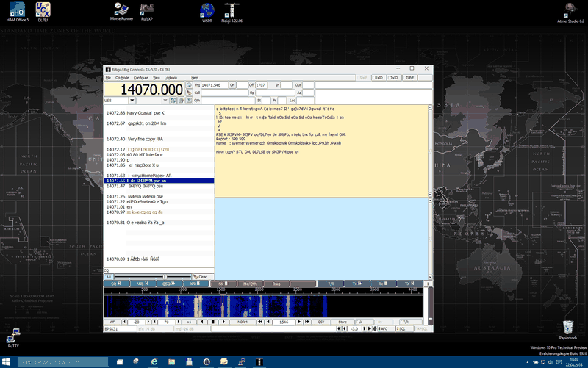Open the UCX DL7BJ desktop icon
Image resolution: width=588 pixels, height=368 pixels.
pos(43,12)
